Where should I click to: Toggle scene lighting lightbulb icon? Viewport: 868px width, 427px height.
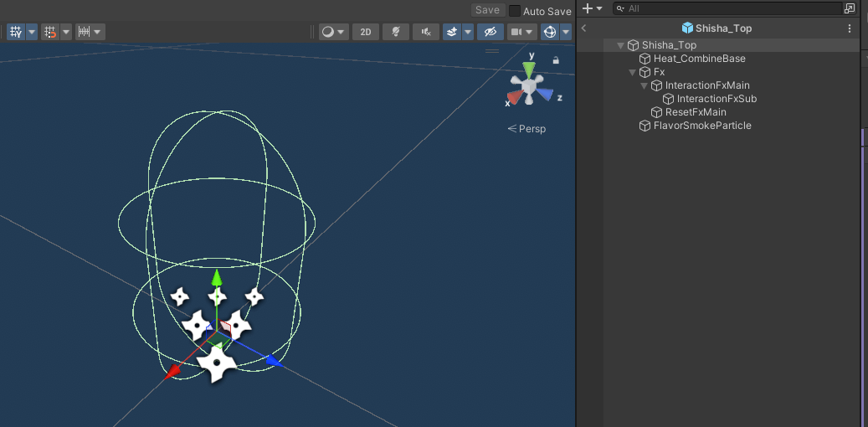click(x=396, y=32)
